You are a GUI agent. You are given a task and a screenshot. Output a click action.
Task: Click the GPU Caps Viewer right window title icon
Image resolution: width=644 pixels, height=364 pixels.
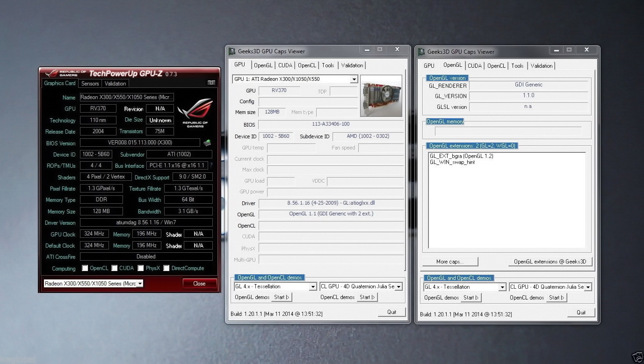click(x=421, y=51)
